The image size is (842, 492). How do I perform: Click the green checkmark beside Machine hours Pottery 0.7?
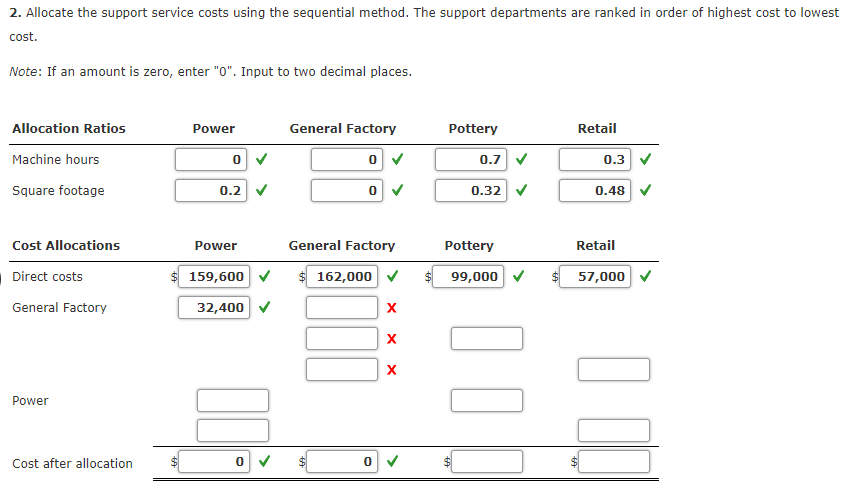pos(521,159)
